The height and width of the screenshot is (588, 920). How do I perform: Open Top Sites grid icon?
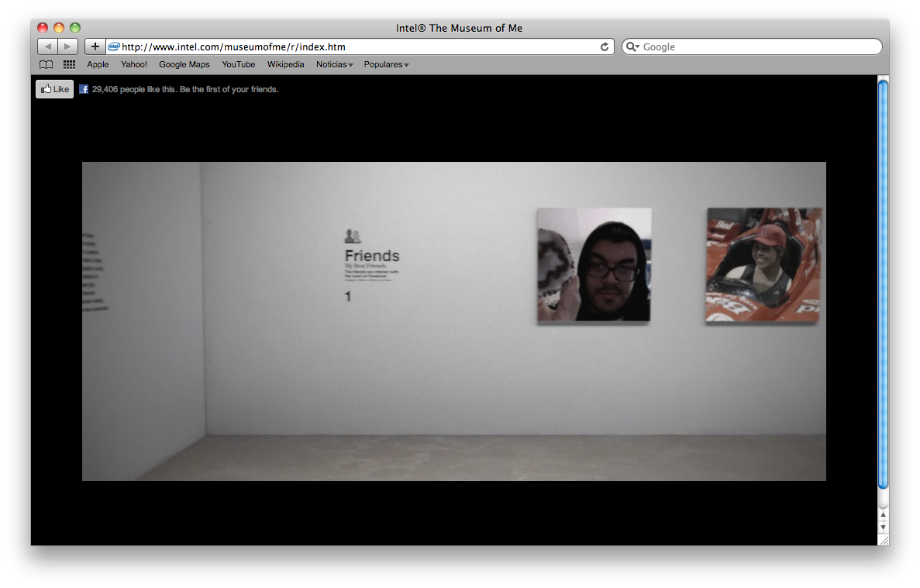pyautogui.click(x=69, y=65)
